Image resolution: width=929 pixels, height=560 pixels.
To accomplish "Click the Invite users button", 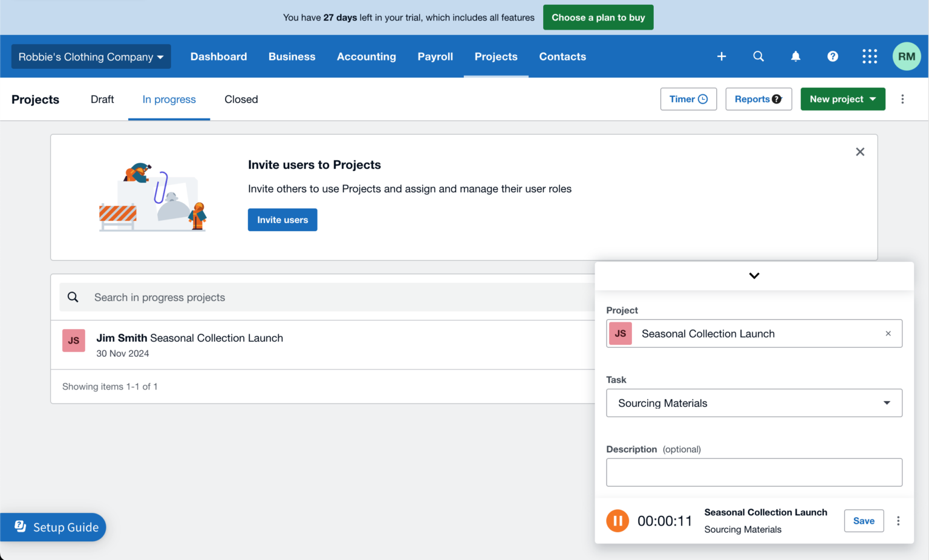I will 282,220.
